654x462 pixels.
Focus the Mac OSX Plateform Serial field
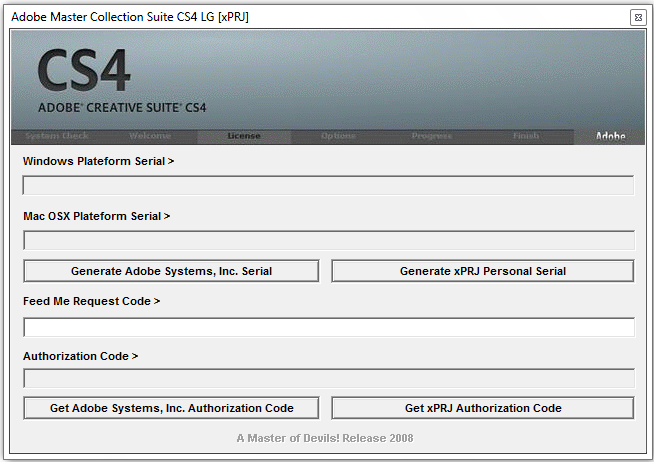click(x=329, y=240)
